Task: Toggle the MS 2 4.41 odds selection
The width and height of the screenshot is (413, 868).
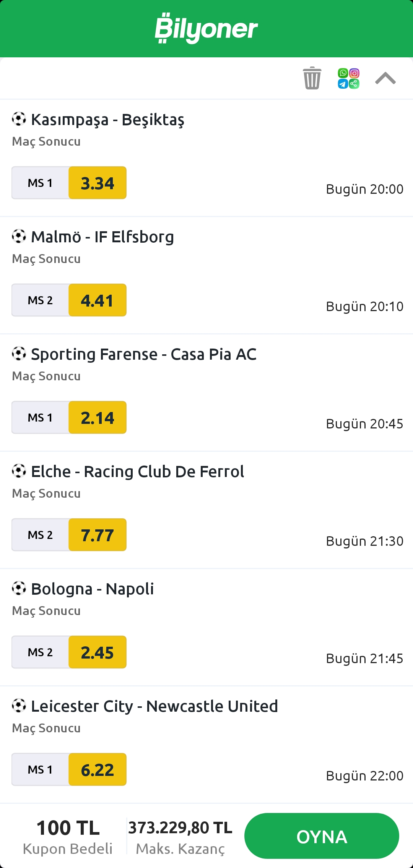Action: pyautogui.click(x=69, y=300)
